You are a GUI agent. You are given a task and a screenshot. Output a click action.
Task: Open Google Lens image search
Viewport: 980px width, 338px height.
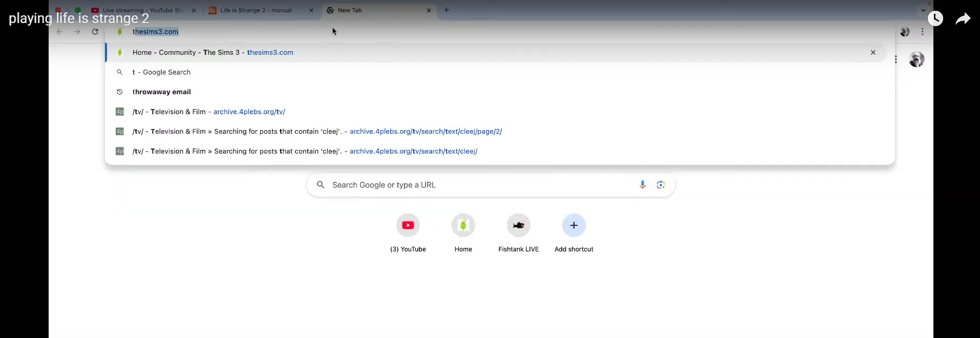(x=661, y=185)
